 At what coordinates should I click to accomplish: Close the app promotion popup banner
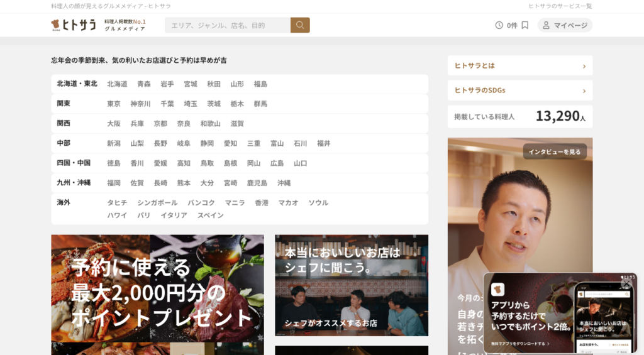point(626,283)
